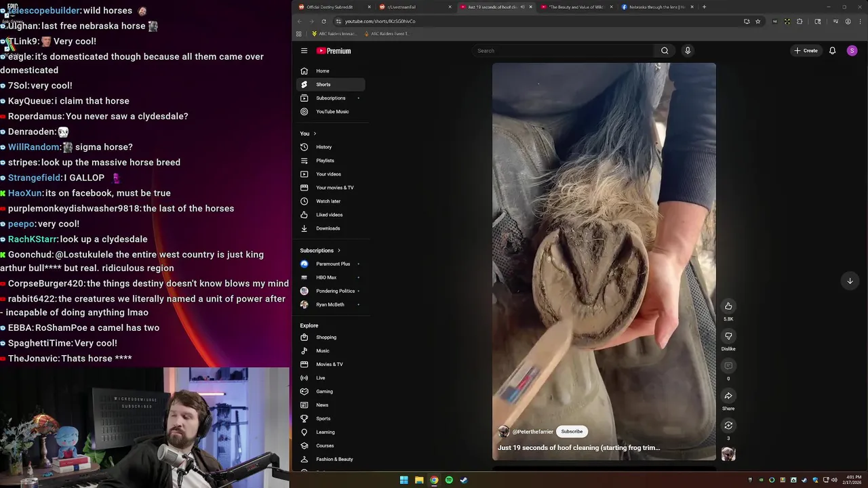This screenshot has height=488, width=868.
Task: Open Ryan McBeth channel
Action: coord(331,304)
